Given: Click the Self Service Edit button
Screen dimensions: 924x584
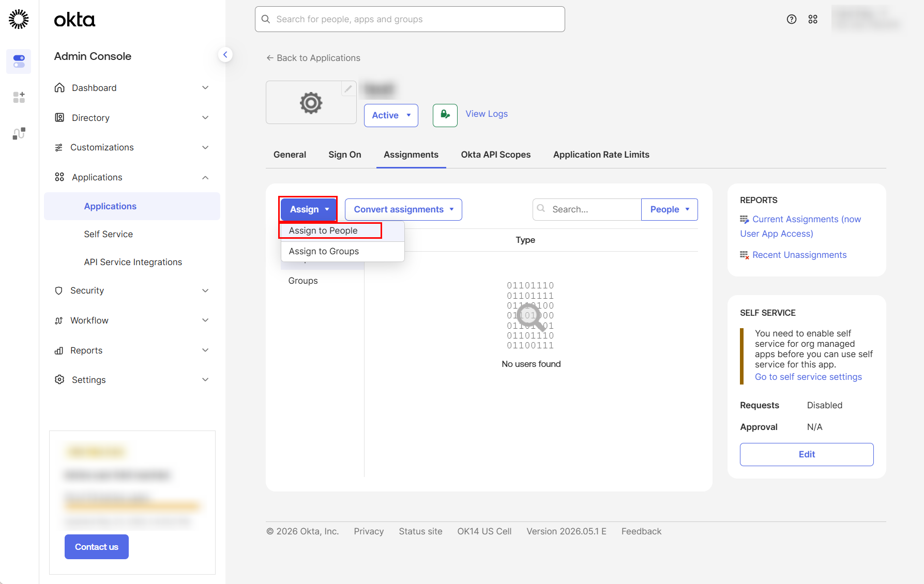Looking at the screenshot, I should tap(807, 454).
